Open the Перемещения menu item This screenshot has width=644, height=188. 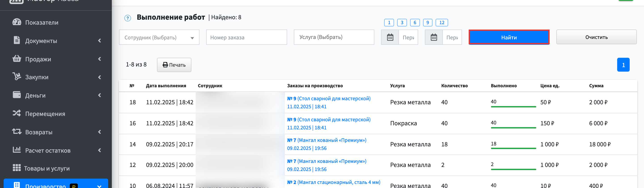56,114
